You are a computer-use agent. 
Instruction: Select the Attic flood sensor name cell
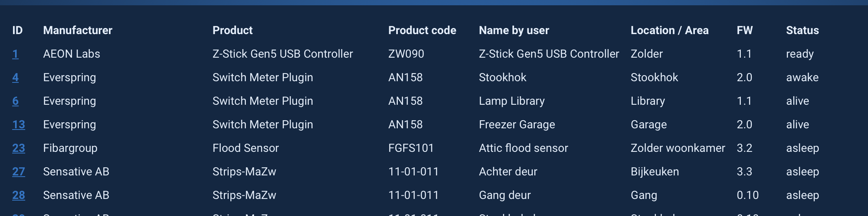pyautogui.click(x=523, y=148)
